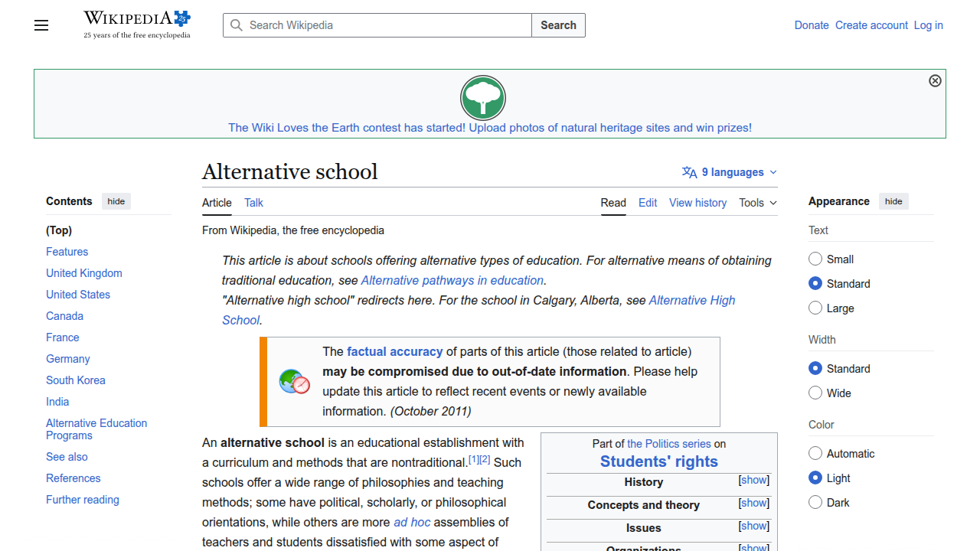The image size is (980, 551).
Task: Show the History section in sidebar box
Action: coord(754,480)
